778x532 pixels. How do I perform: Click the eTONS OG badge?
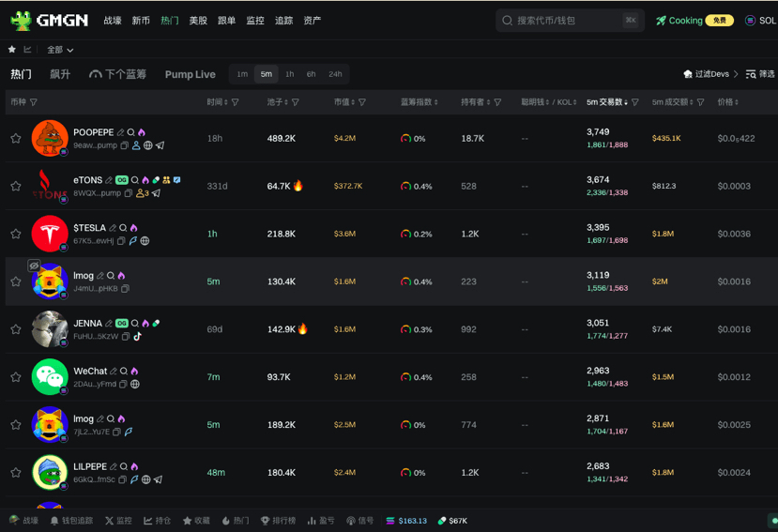point(122,180)
